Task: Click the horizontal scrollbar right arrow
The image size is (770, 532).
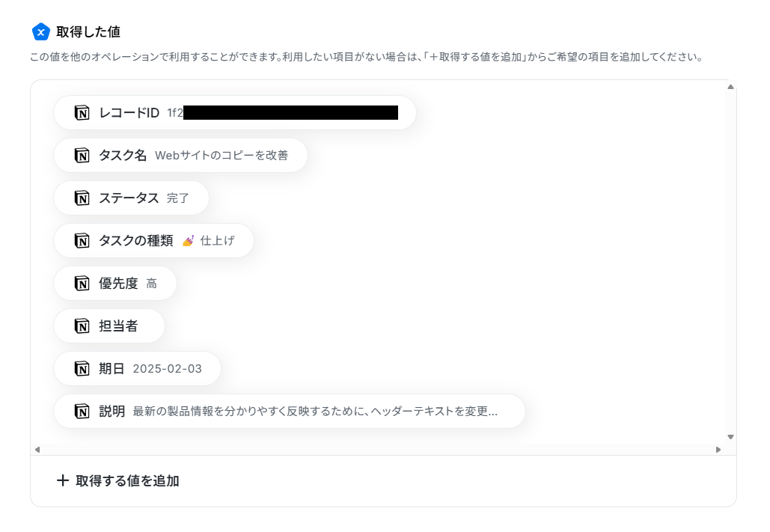Action: point(718,450)
